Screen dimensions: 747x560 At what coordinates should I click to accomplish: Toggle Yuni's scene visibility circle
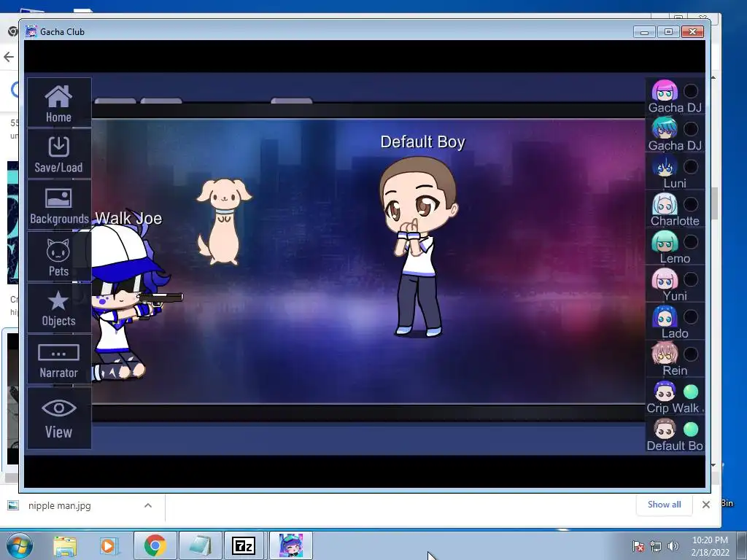click(x=691, y=279)
